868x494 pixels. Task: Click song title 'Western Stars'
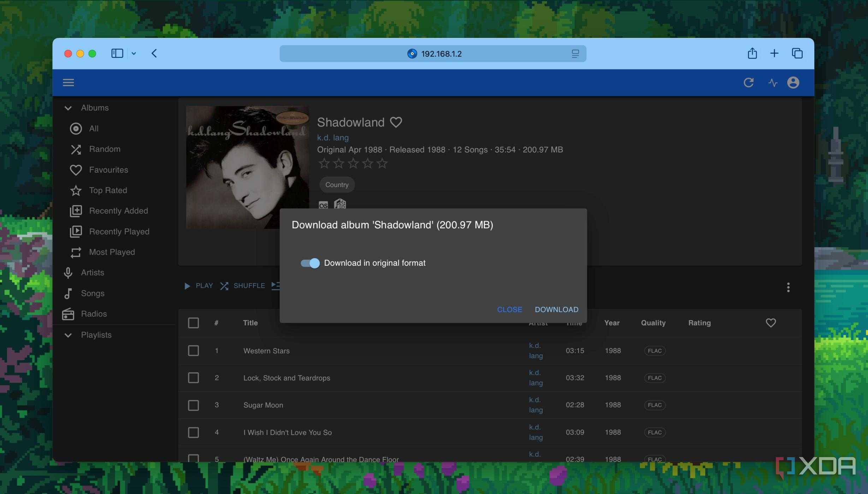click(x=266, y=351)
